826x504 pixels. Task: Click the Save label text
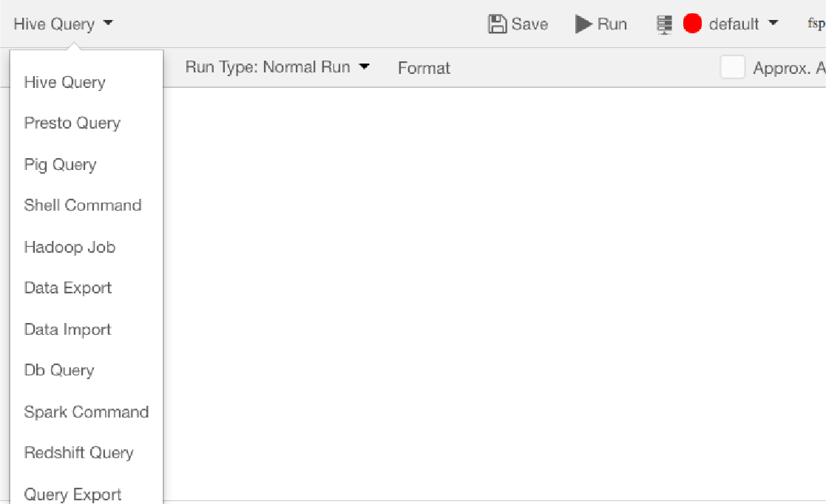coord(529,24)
